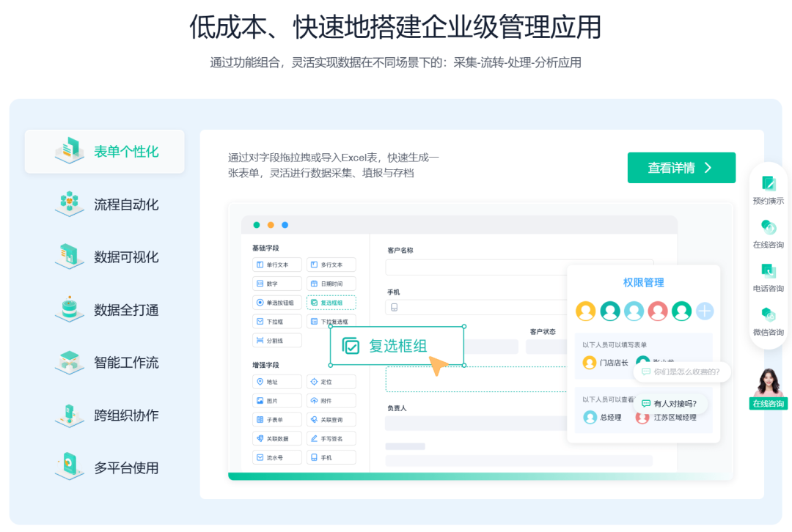Select the 地址 (address) enhanced field icon
Image resolution: width=792 pixels, height=532 pixels.
[276, 381]
